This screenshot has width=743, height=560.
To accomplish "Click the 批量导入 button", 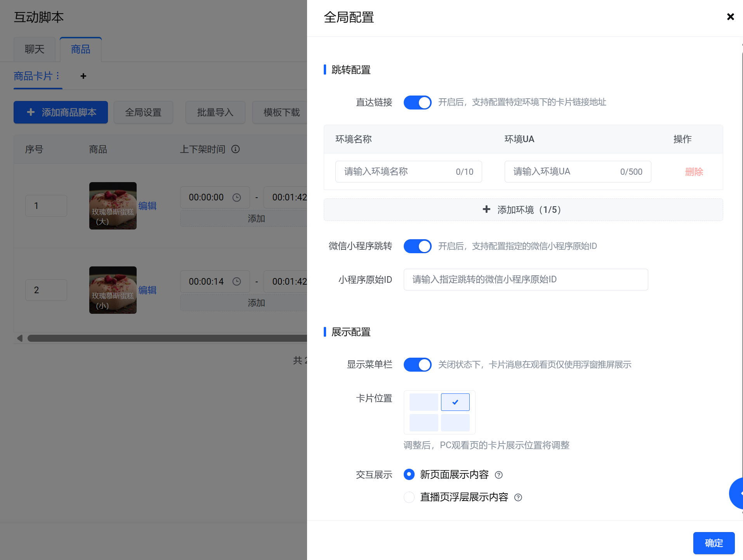I will [215, 112].
